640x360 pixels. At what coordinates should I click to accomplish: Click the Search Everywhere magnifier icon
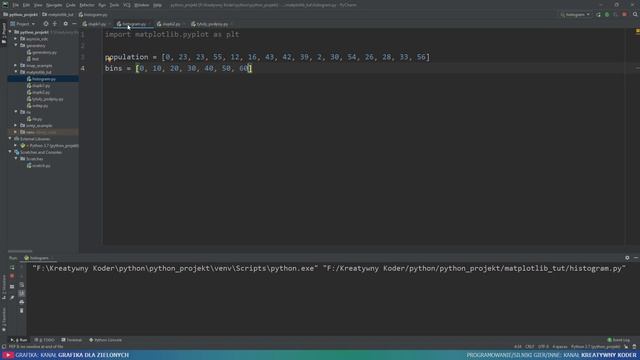pos(635,15)
